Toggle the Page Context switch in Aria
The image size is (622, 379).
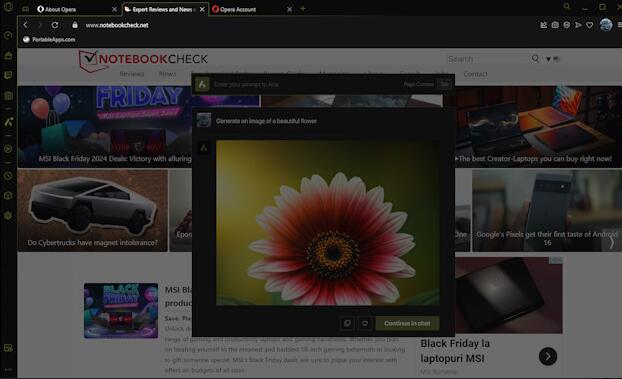click(x=444, y=84)
